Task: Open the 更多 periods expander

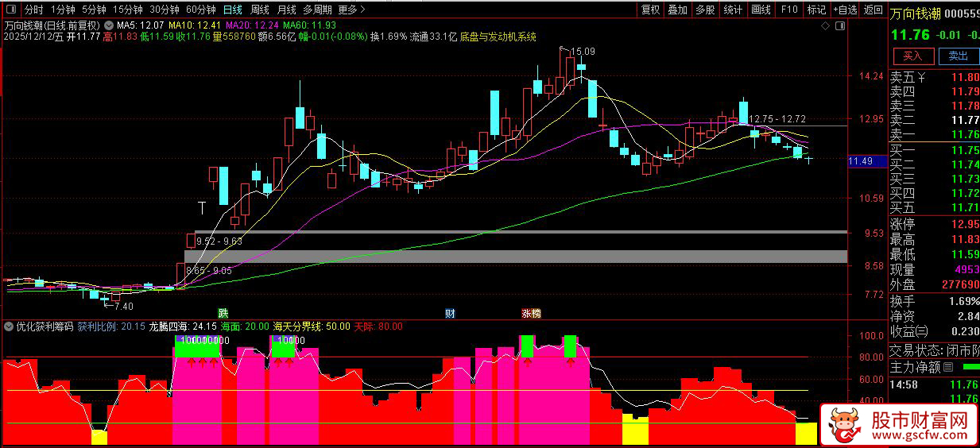Action: [x=352, y=10]
